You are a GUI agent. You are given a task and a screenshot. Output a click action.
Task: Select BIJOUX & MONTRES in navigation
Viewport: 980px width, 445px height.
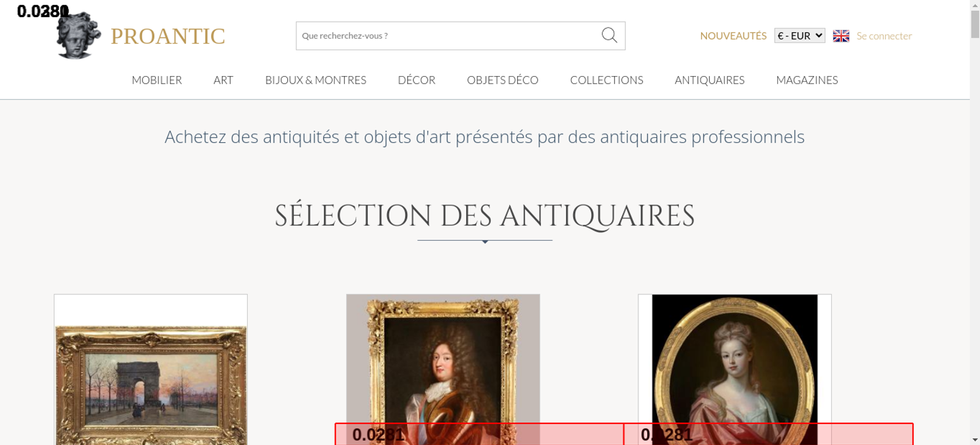tap(316, 80)
